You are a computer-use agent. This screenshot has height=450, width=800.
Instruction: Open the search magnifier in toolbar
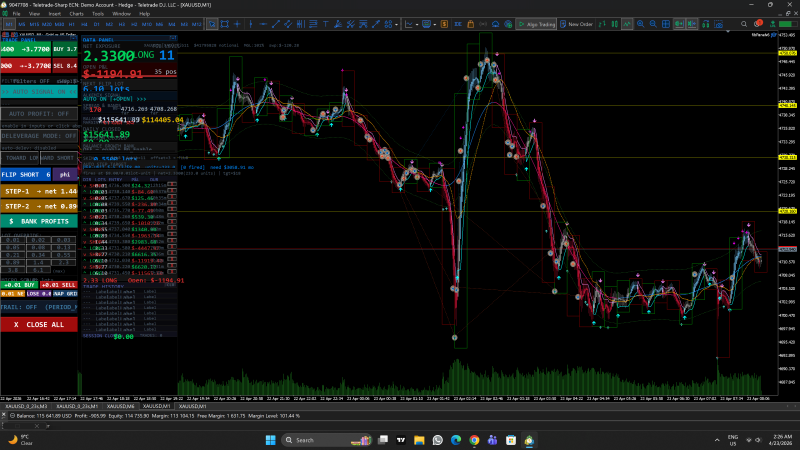[744, 24]
